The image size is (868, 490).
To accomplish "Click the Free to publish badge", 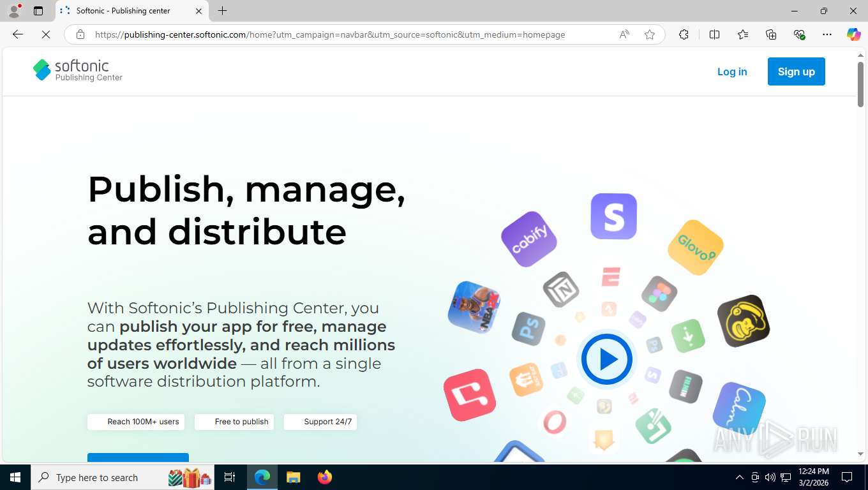I will tap(234, 422).
